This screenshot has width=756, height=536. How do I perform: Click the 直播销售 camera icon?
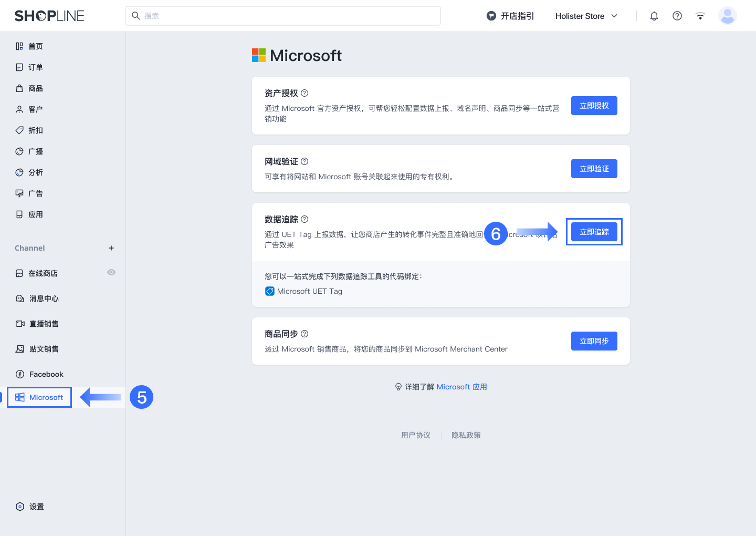pos(20,324)
